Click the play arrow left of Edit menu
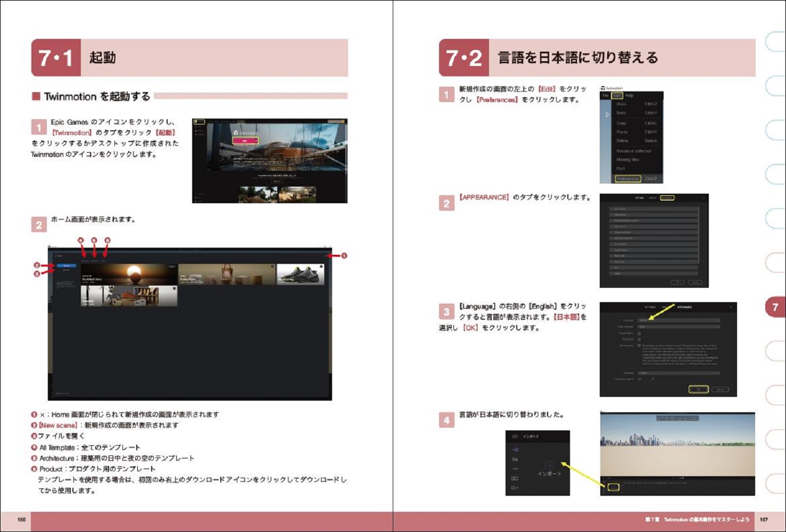Image resolution: width=786 pixels, height=532 pixels. 607,114
